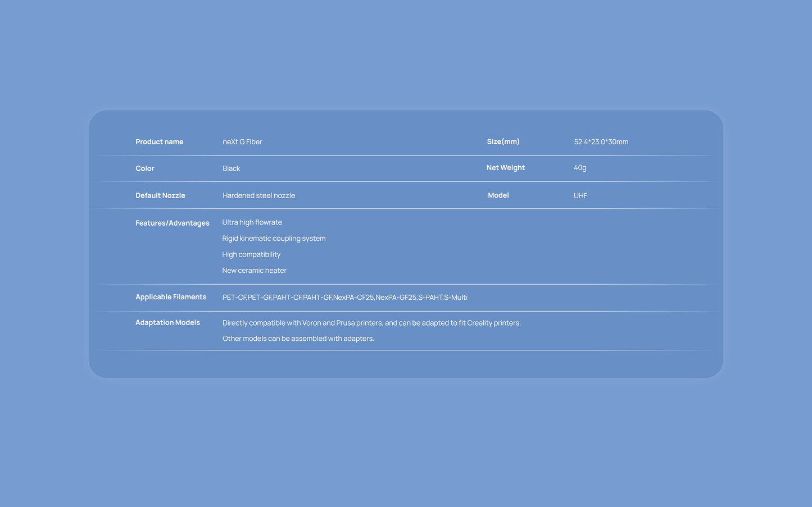The width and height of the screenshot is (812, 507).
Task: Click the filament list starting with PET-CF
Action: coord(344,298)
